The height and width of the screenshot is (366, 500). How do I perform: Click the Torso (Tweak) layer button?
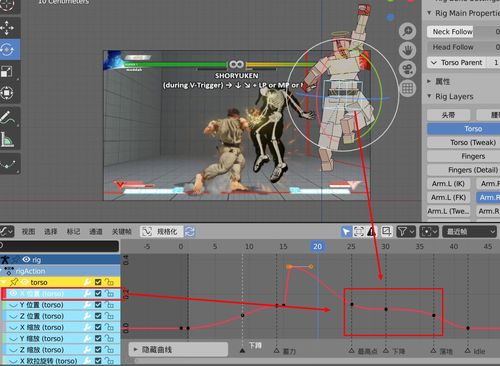point(473,143)
